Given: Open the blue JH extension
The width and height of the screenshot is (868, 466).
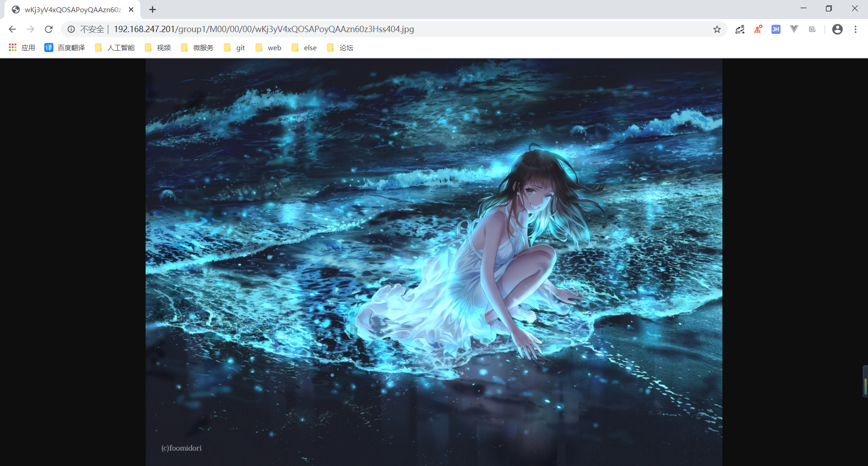Looking at the screenshot, I should point(776,29).
